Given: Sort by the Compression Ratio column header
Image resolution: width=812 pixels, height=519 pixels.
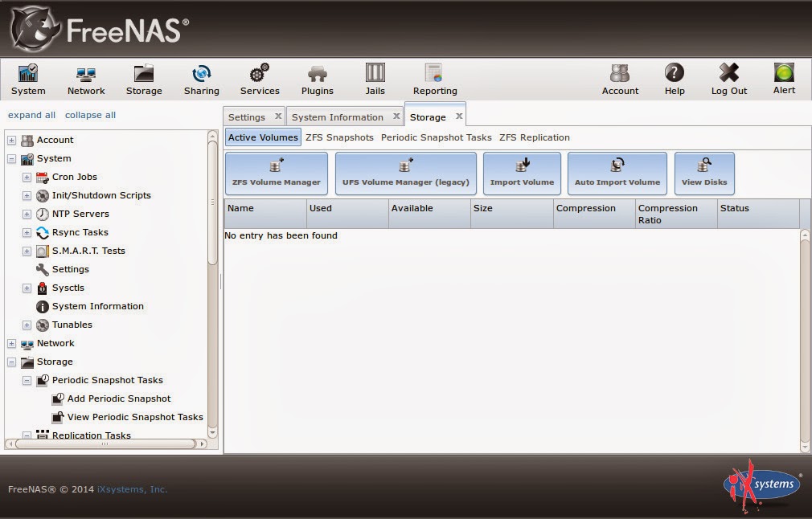Looking at the screenshot, I should [676, 214].
